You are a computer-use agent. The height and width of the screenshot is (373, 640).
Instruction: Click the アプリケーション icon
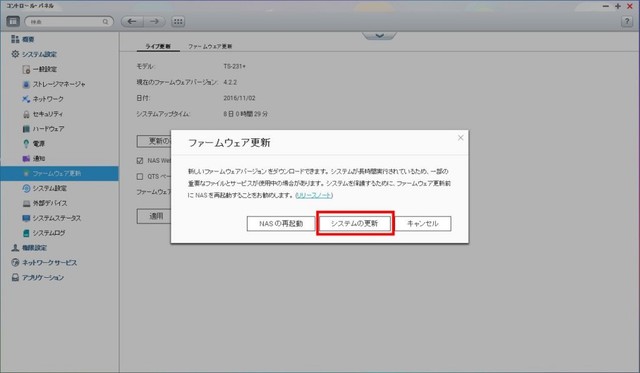[x=15, y=278]
